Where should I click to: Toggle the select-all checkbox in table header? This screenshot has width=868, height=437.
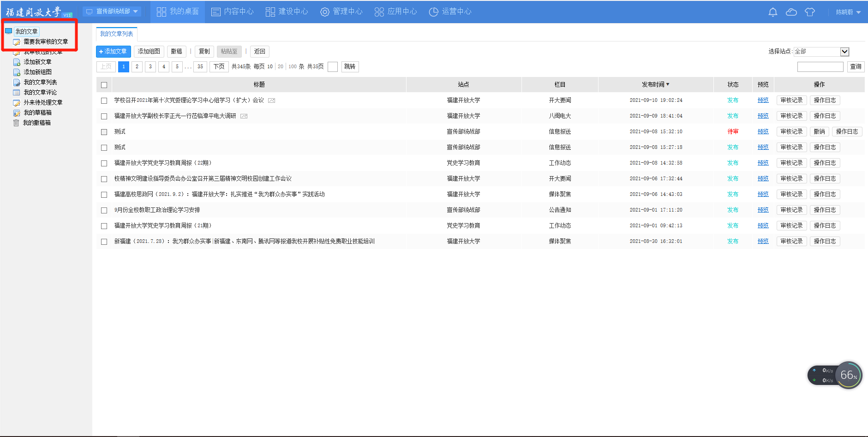(104, 85)
